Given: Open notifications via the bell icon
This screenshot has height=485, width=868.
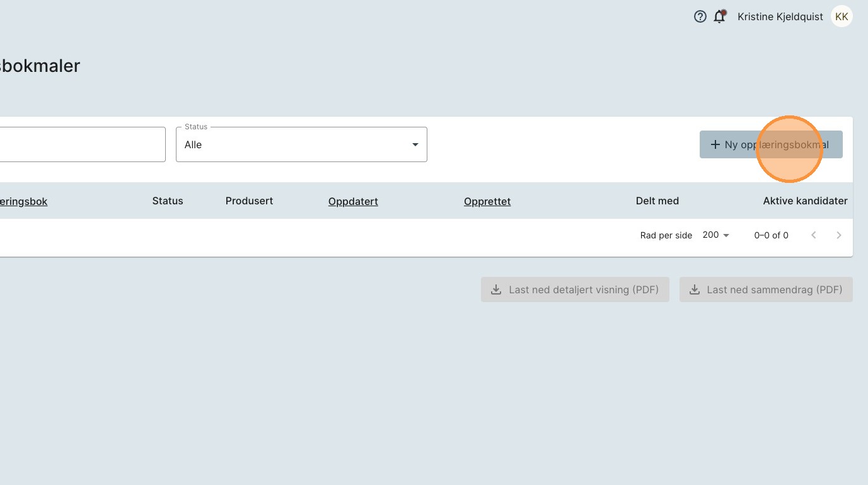Looking at the screenshot, I should (x=719, y=17).
